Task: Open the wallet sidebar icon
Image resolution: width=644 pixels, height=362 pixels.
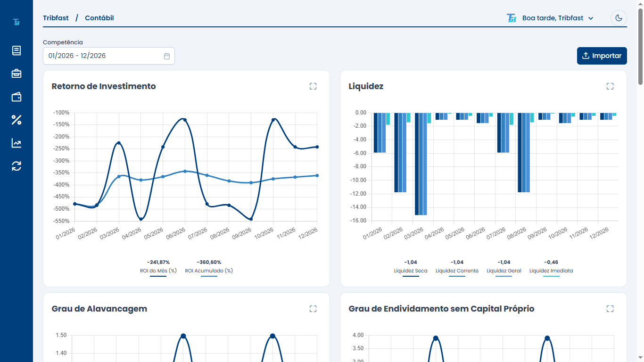Action: coord(17,97)
